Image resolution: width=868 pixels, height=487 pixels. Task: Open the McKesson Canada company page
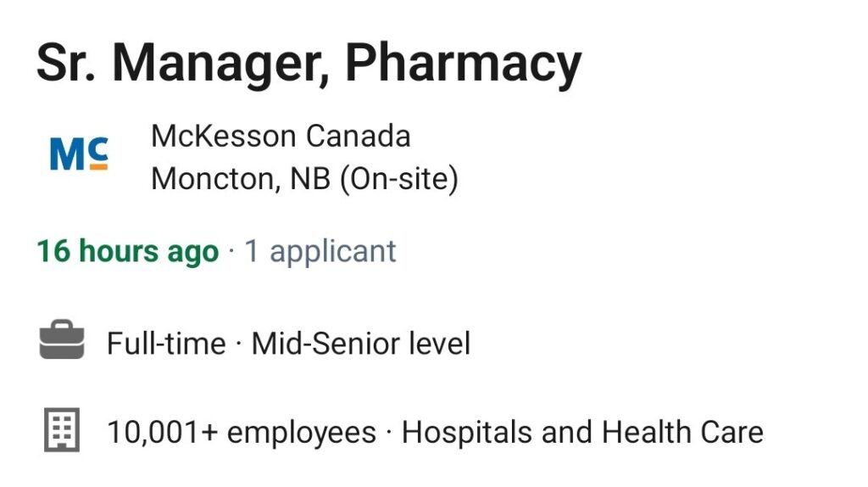coord(281,136)
